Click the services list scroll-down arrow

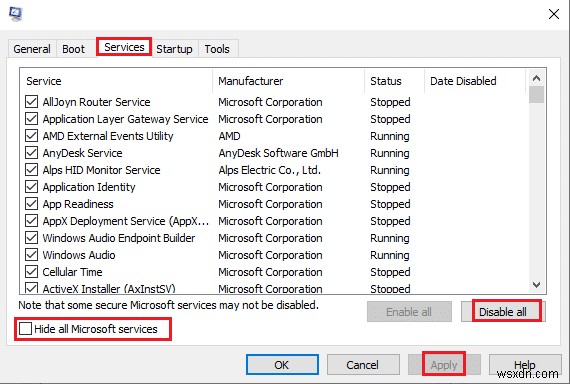537,285
